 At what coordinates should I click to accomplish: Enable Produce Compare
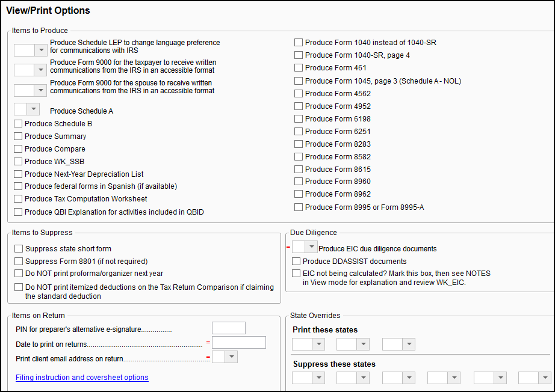[17, 149]
